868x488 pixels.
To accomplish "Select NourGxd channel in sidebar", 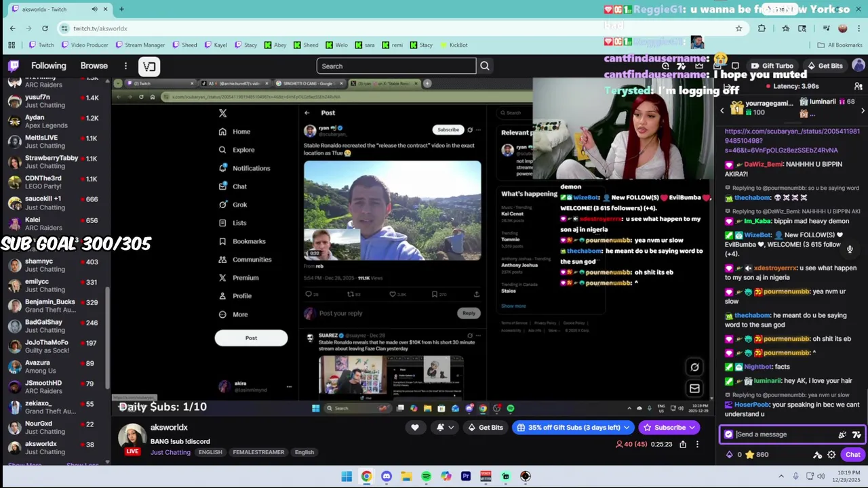I will tap(56, 428).
